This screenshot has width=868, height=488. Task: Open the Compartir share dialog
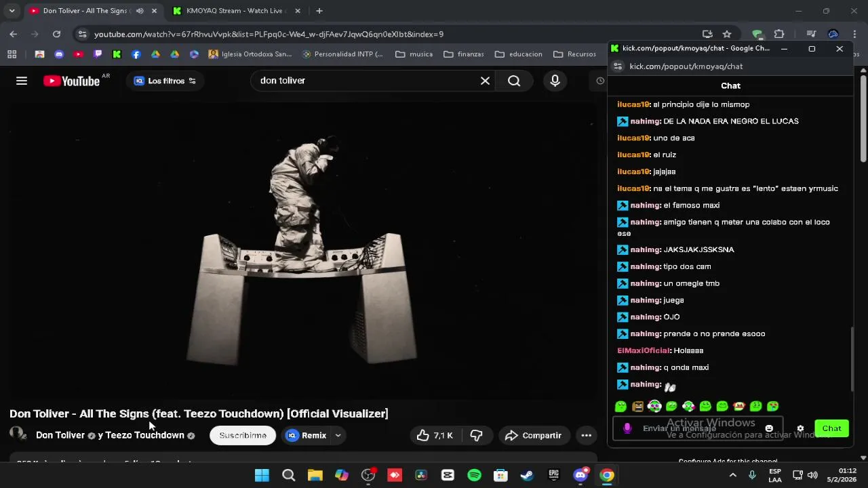click(x=533, y=435)
